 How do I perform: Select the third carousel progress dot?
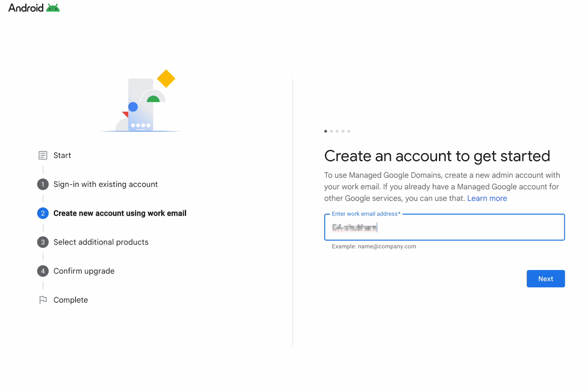click(x=337, y=131)
